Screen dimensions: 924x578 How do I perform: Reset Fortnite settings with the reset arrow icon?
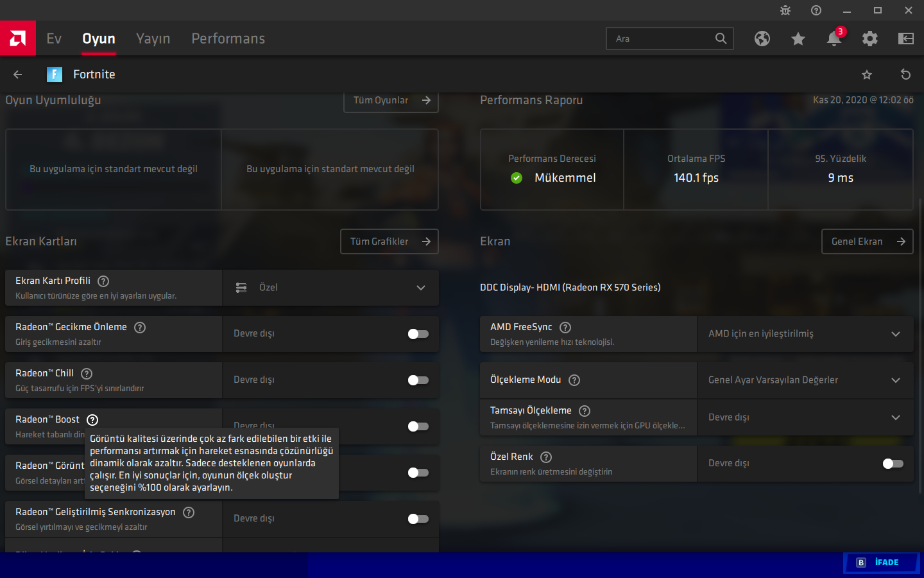[x=906, y=74]
